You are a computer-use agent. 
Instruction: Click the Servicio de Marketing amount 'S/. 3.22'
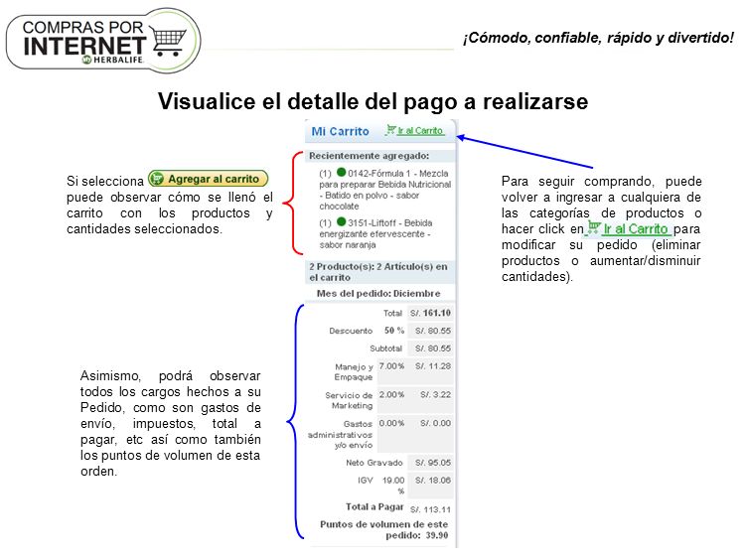pyautogui.click(x=435, y=395)
